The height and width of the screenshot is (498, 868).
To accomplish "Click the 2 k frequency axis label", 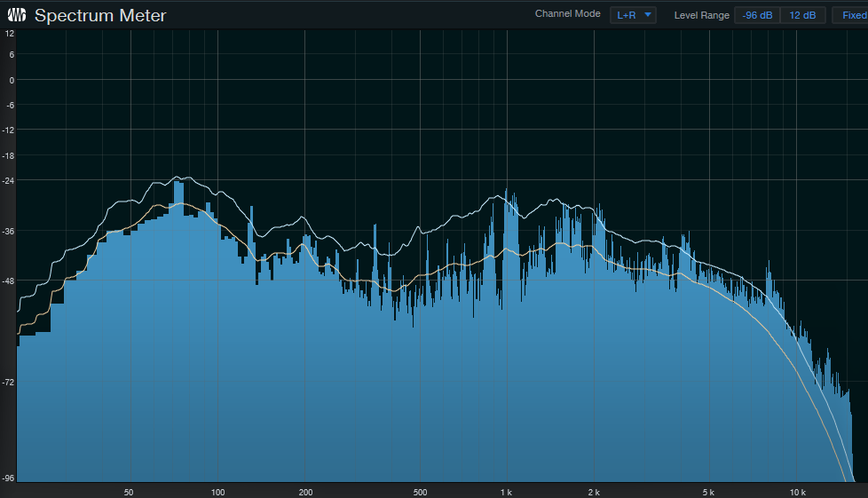I will [x=594, y=492].
